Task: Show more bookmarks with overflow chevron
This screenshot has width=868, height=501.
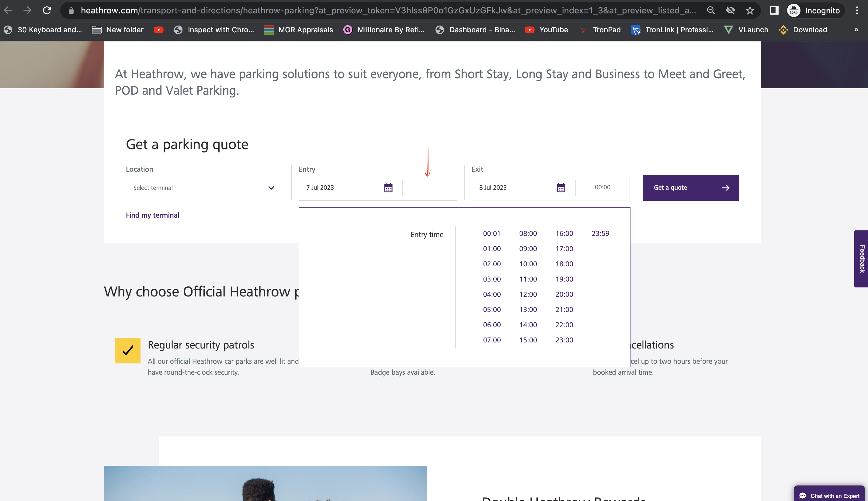Action: [856, 30]
